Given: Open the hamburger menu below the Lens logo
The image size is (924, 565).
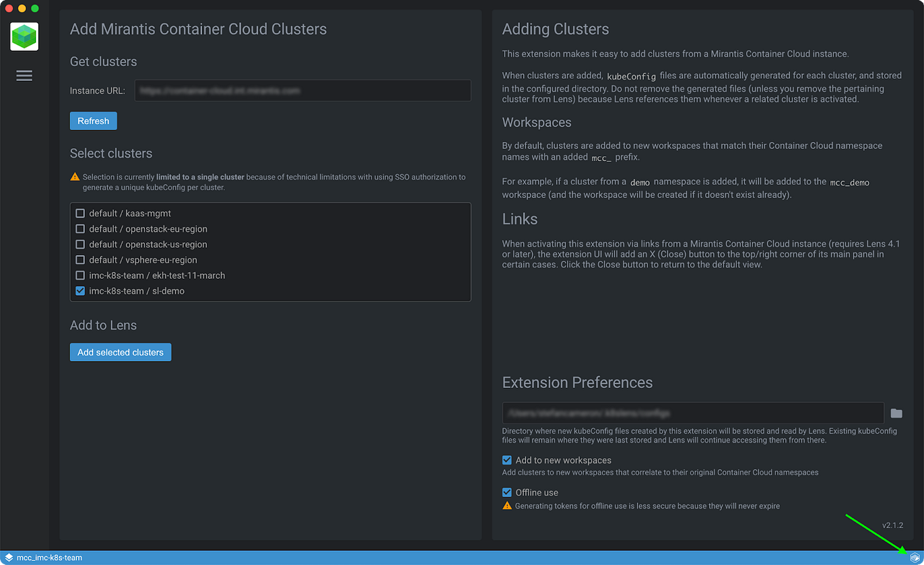Looking at the screenshot, I should point(24,75).
